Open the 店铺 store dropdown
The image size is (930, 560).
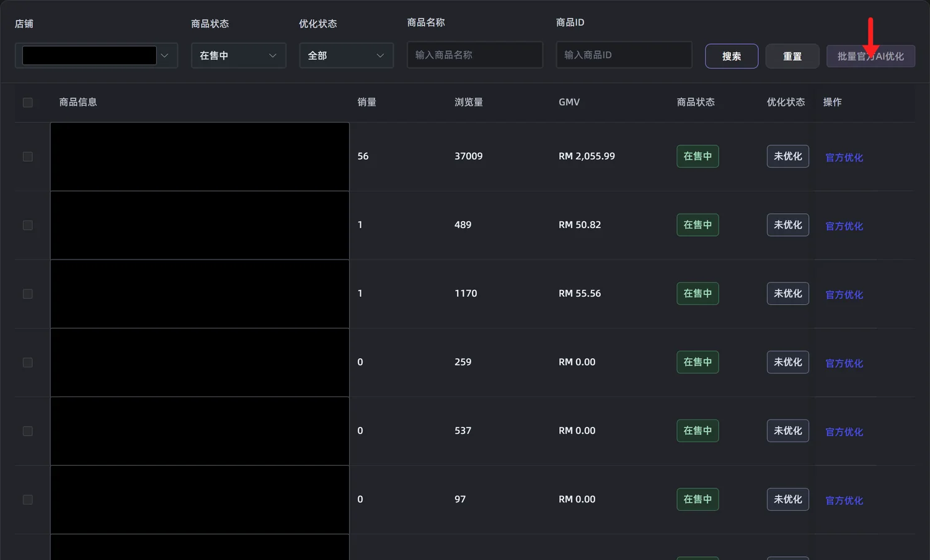click(96, 56)
